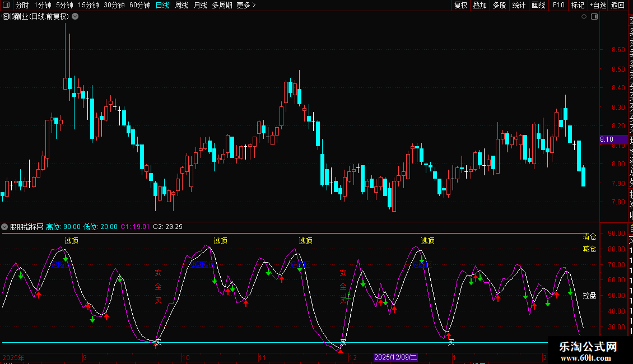This screenshot has height=364, width=633.
Task: Select the 15分钟 period tab
Action: pos(89,5)
